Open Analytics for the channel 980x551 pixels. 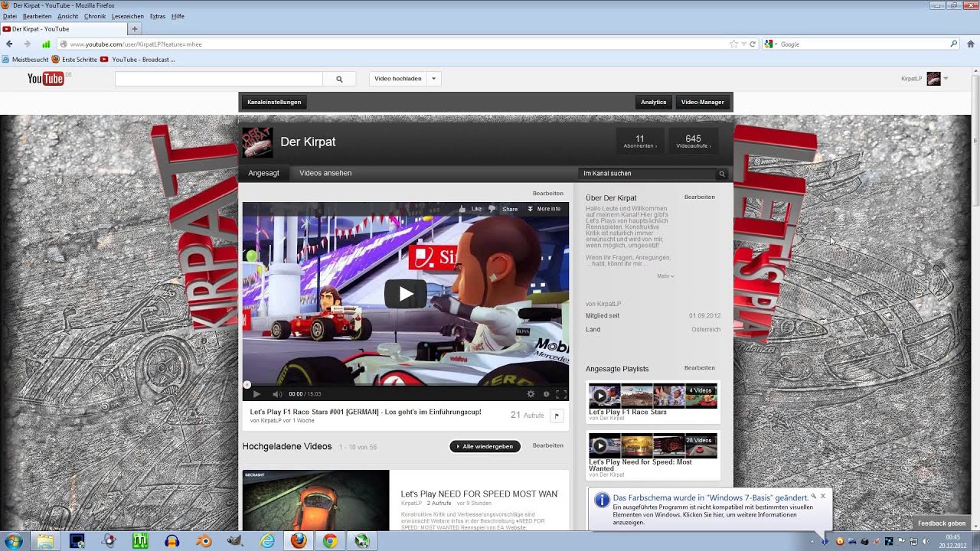654,102
